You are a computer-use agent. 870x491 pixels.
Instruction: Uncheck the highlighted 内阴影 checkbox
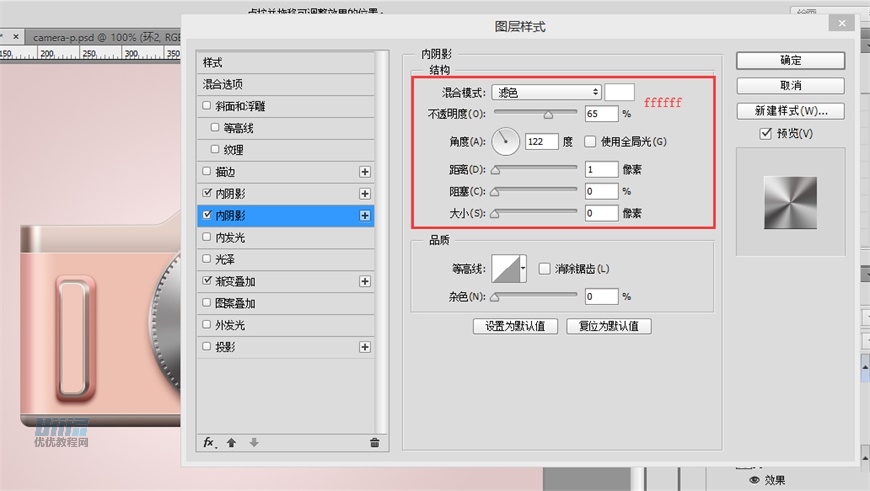click(x=207, y=215)
